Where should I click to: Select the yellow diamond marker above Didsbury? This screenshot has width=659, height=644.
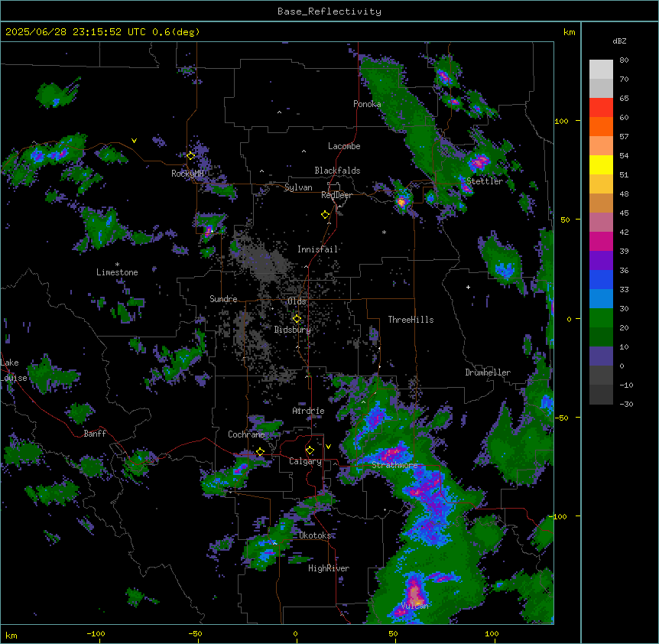pos(297,319)
